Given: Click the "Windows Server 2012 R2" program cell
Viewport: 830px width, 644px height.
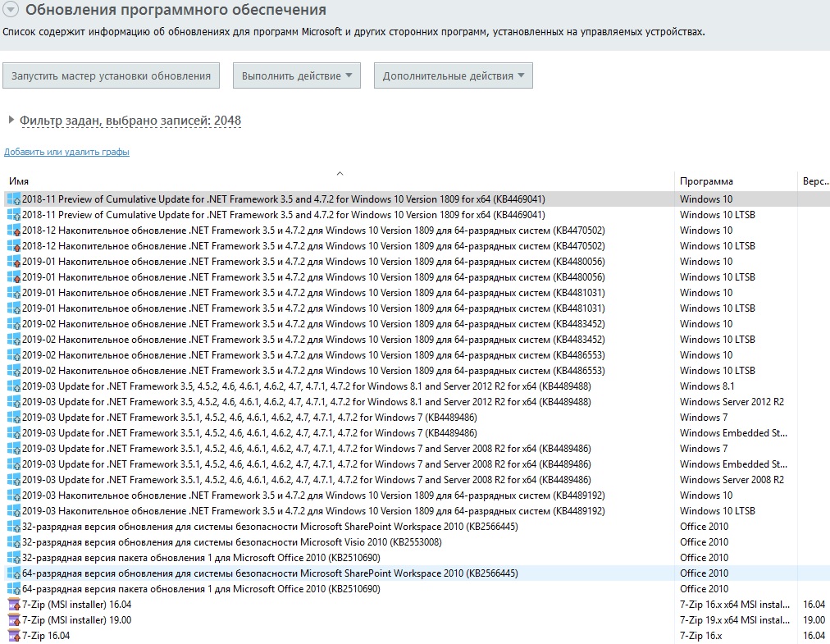Looking at the screenshot, I should pos(732,402).
